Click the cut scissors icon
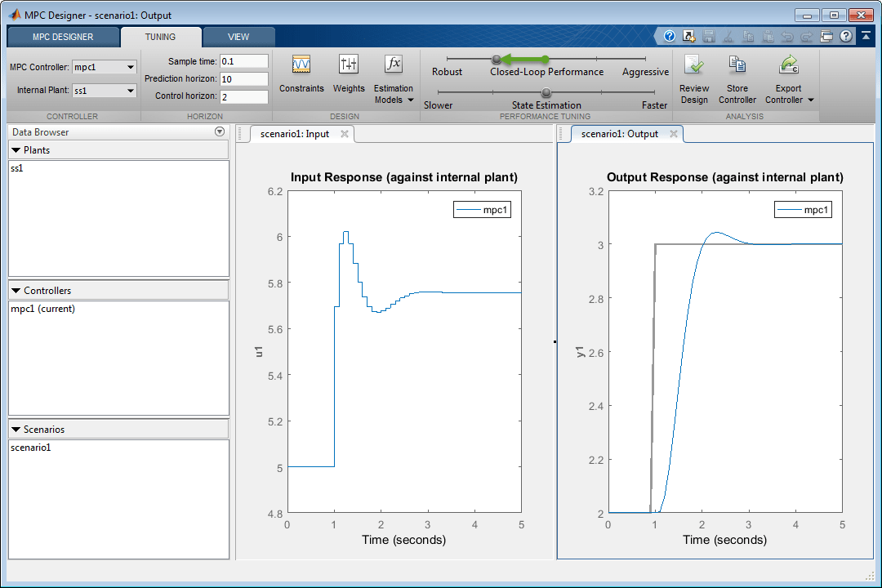Viewport: 882px width, 588px height. click(728, 36)
